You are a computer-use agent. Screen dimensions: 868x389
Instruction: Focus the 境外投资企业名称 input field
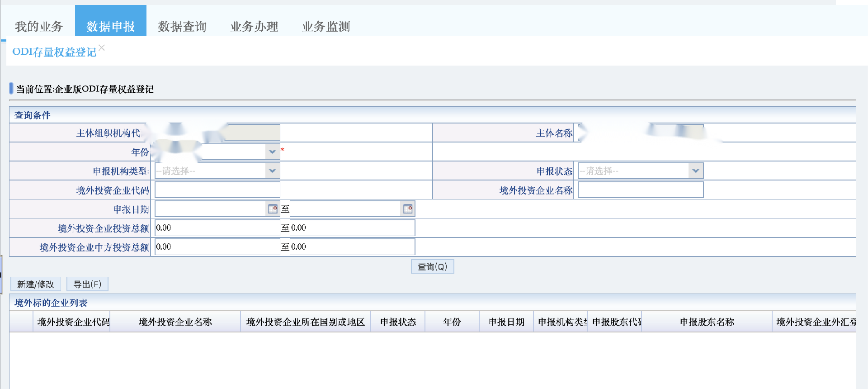(x=641, y=190)
